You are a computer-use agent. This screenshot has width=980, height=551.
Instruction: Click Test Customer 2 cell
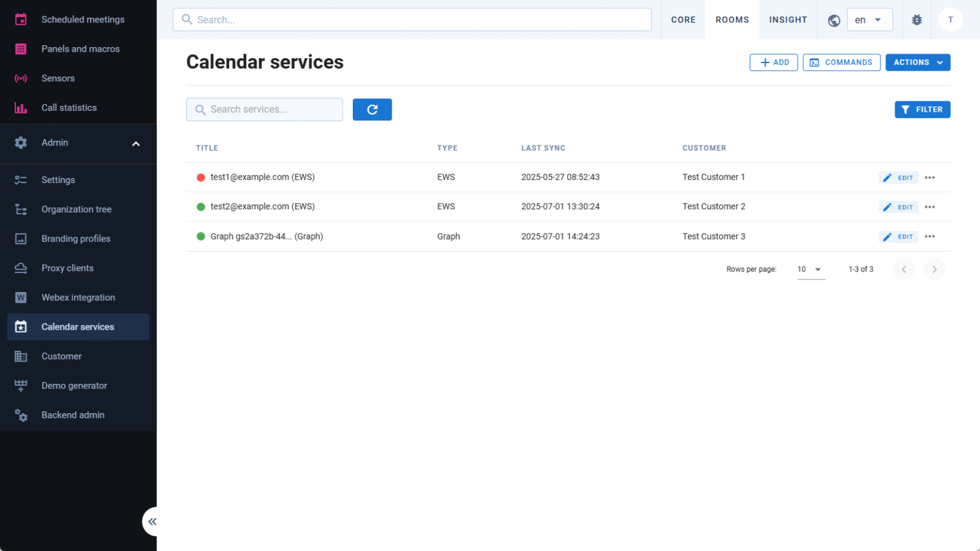pyautogui.click(x=714, y=207)
